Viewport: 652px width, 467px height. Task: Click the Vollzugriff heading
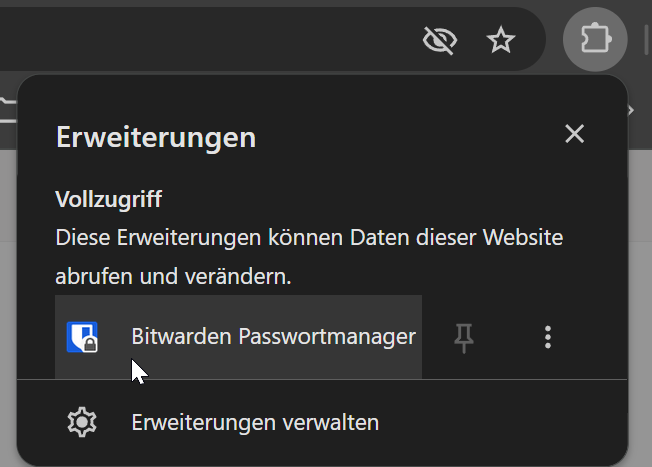pos(109,199)
